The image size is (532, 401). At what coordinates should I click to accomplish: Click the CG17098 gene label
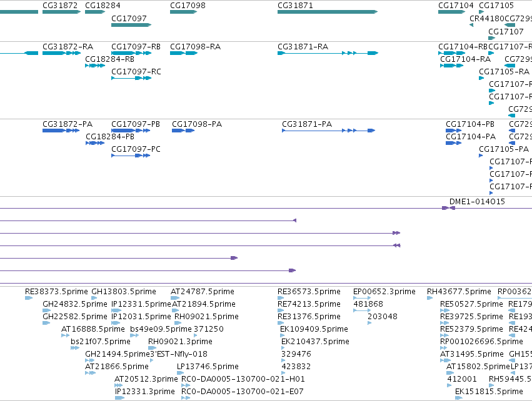pos(188,6)
